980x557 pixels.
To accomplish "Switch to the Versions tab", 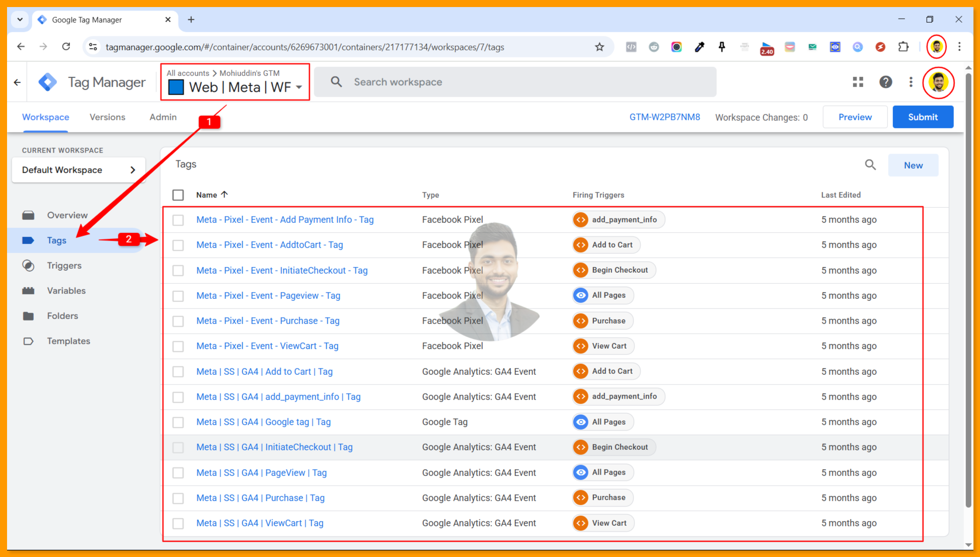I will pos(107,117).
